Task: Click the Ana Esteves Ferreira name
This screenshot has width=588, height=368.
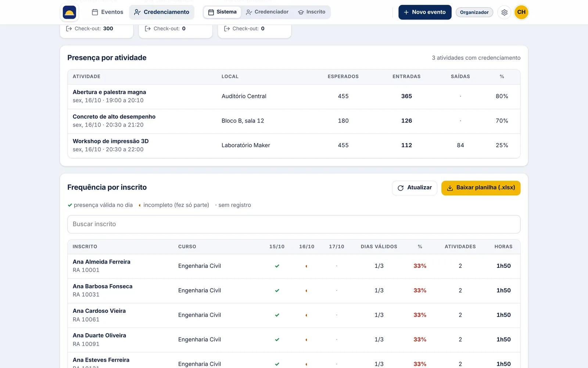Action: point(101,360)
